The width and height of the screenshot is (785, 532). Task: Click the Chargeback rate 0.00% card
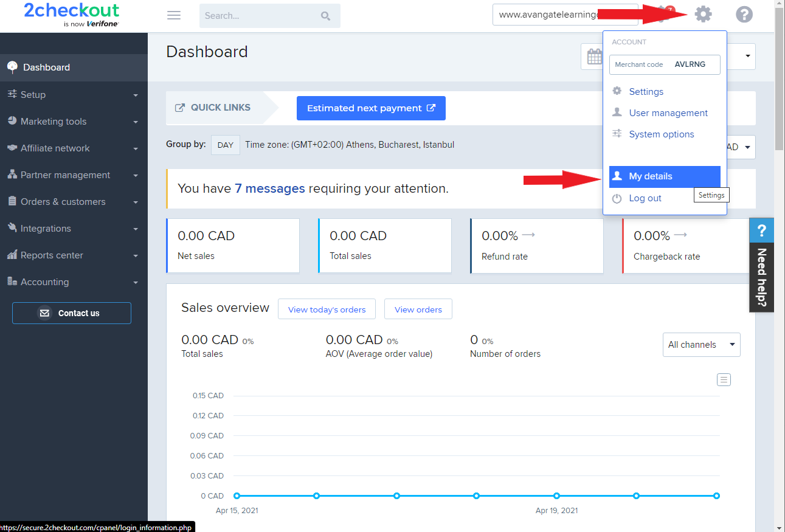(685, 246)
